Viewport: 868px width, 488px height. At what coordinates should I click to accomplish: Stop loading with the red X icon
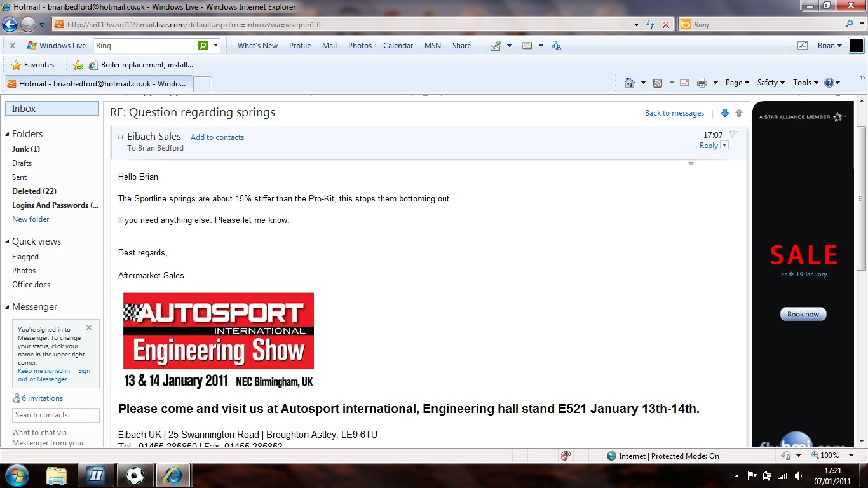(x=665, y=25)
